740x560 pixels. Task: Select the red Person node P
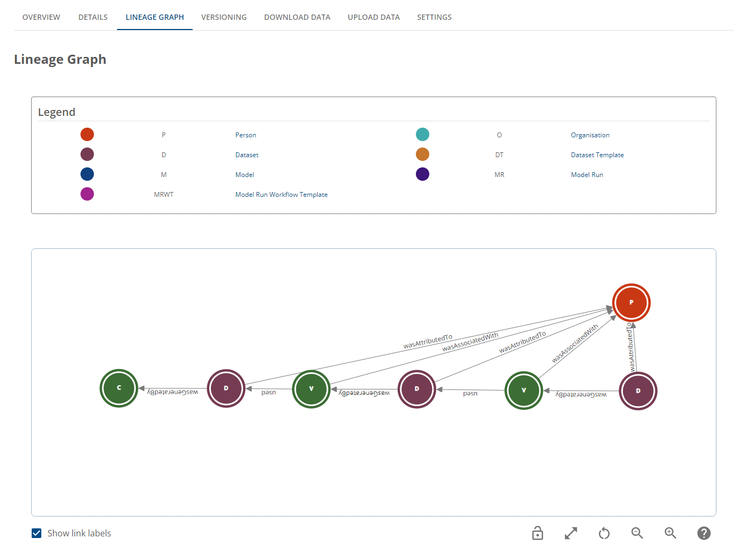[632, 303]
